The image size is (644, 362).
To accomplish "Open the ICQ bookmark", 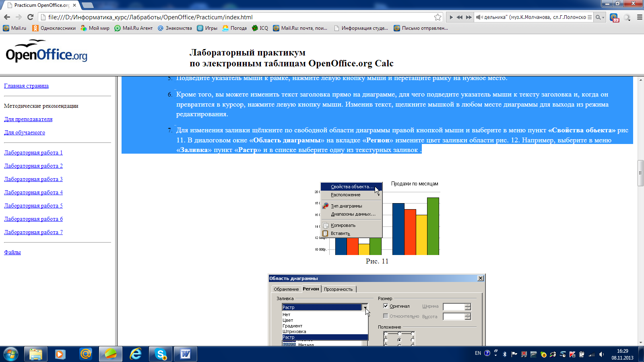I will coord(260,28).
